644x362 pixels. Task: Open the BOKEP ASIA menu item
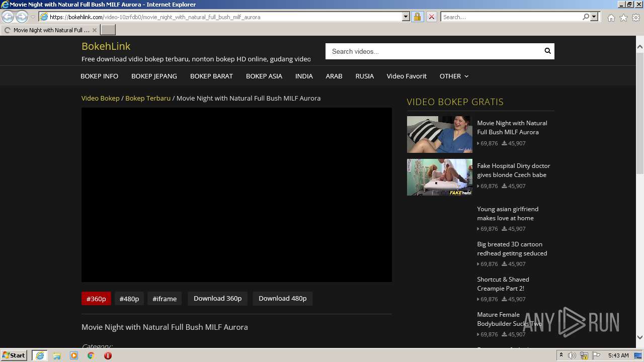[x=264, y=76]
